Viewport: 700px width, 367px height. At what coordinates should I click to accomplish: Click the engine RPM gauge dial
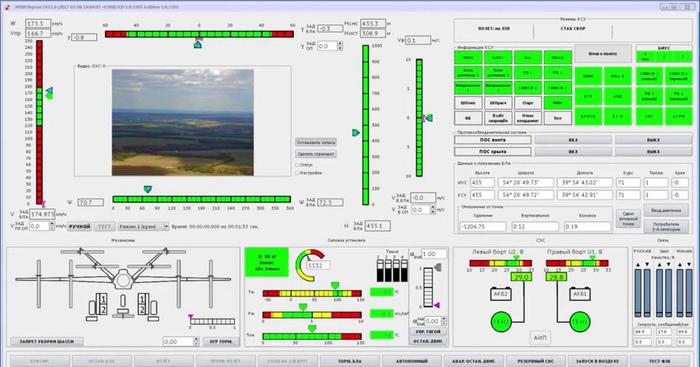coord(310,265)
